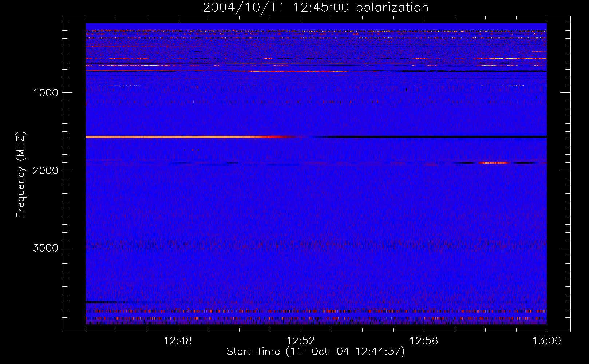Click the plot title "2004/10/11 12:45:00 polarization"
This screenshot has width=589, height=364.
316,7
